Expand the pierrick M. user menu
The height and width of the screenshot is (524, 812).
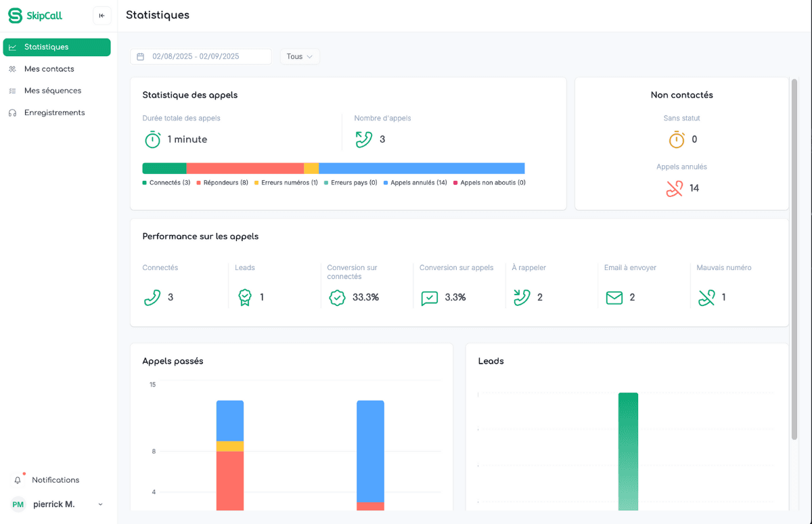tap(101, 504)
